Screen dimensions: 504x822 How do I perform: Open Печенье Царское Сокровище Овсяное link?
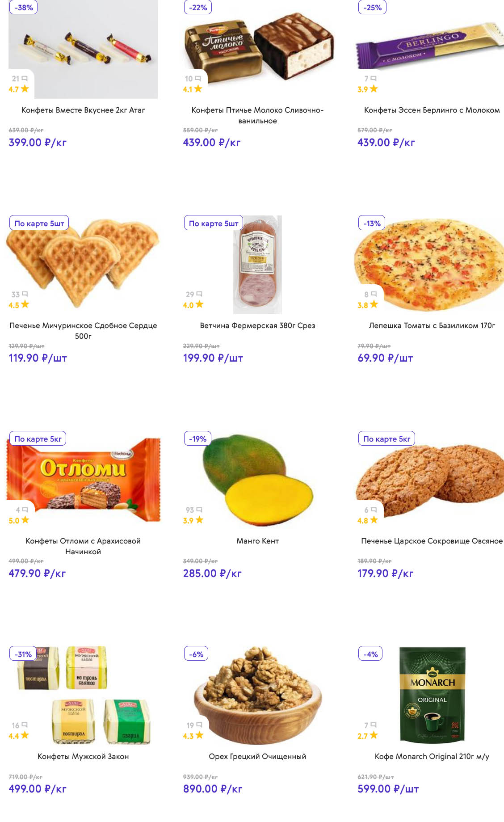point(432,541)
